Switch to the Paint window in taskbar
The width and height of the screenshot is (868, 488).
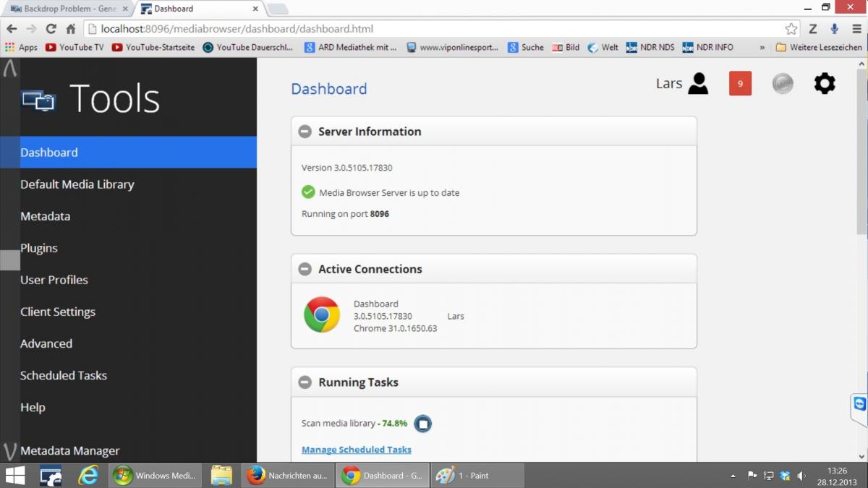click(x=478, y=475)
